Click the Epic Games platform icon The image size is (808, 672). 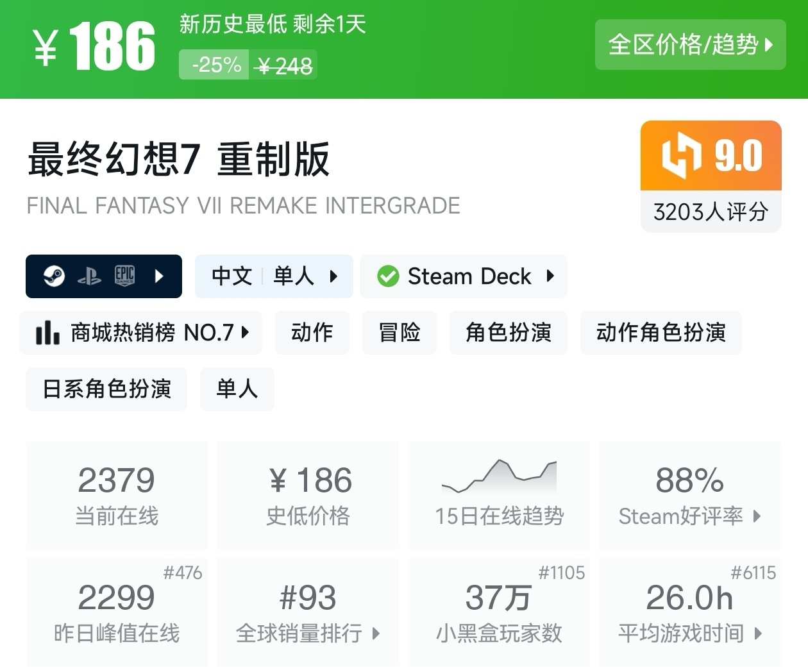pyautogui.click(x=124, y=276)
